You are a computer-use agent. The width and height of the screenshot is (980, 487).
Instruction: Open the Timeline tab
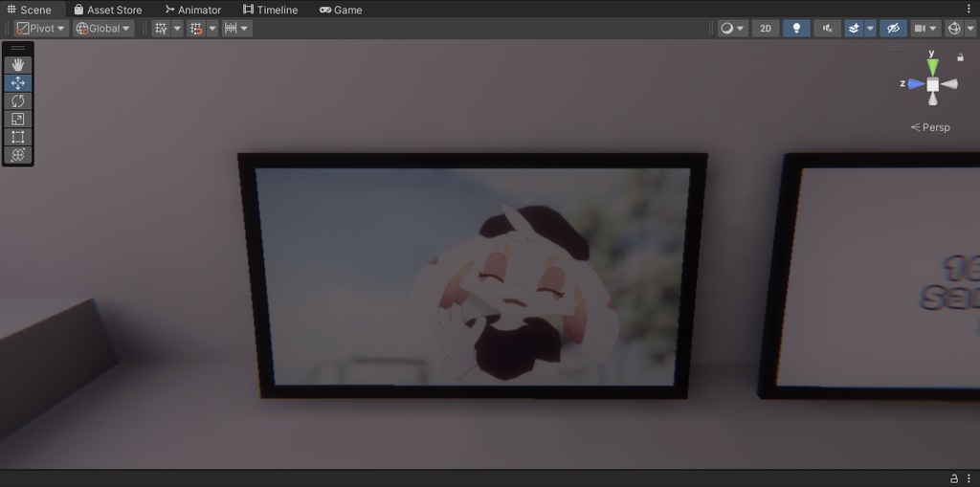270,10
